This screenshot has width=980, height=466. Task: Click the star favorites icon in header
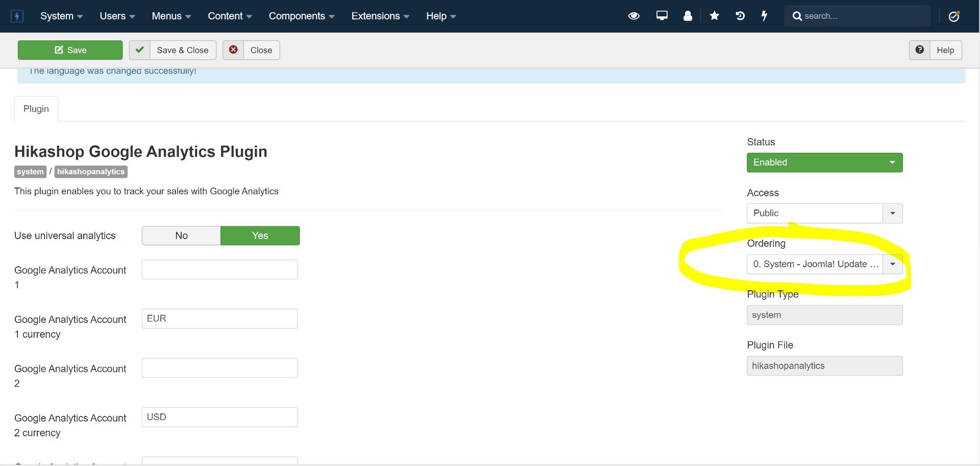(x=715, y=16)
